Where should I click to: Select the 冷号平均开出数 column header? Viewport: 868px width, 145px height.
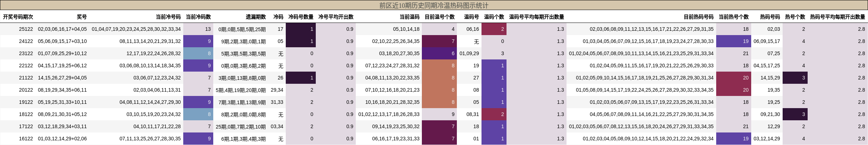pos(336,17)
